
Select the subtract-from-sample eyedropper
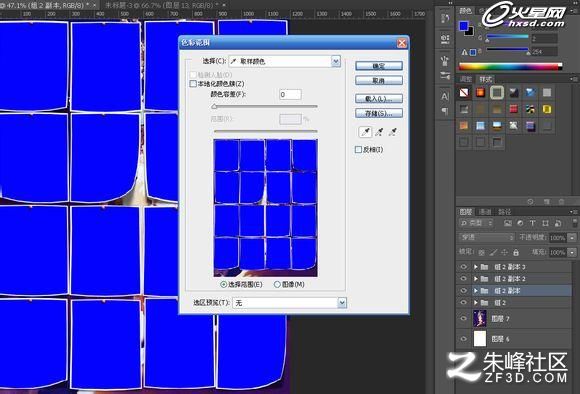click(x=393, y=132)
